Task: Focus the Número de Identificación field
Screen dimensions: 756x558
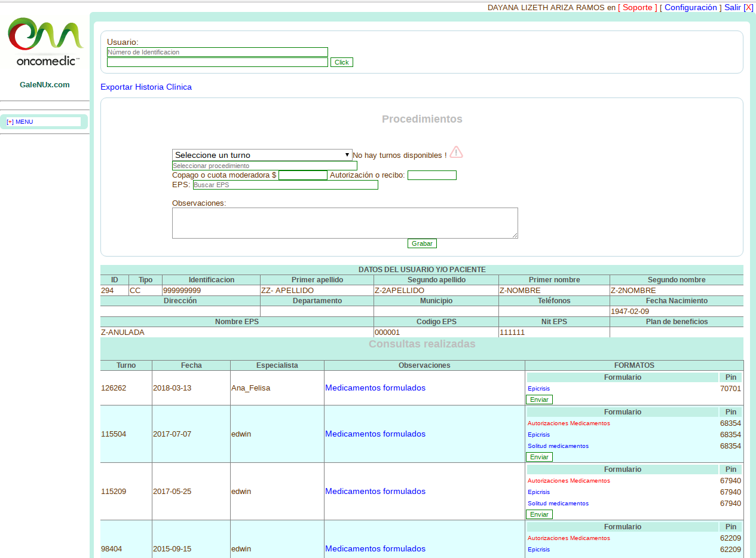Action: click(x=217, y=52)
